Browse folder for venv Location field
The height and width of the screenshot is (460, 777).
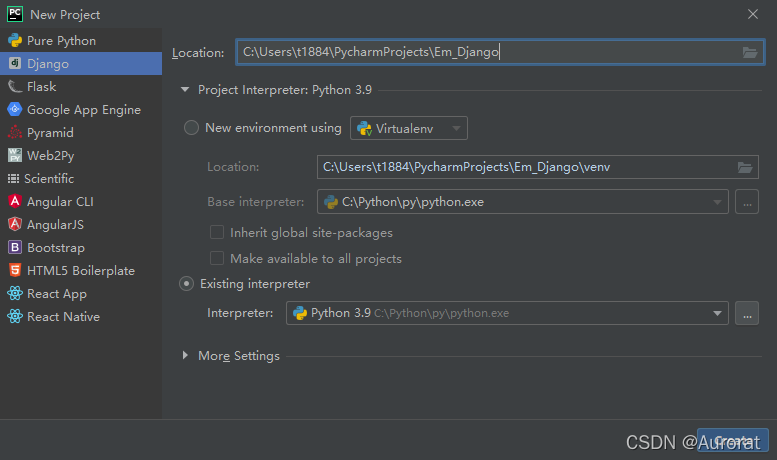pos(745,168)
